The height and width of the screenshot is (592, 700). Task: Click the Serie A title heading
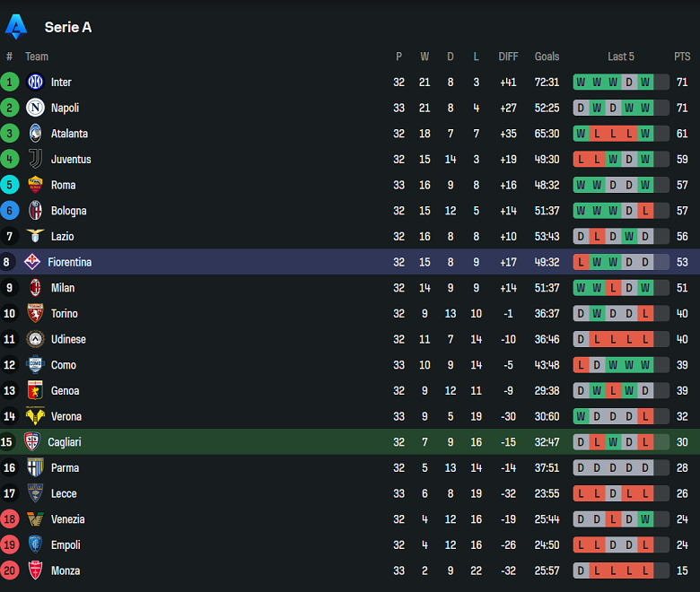68,27
